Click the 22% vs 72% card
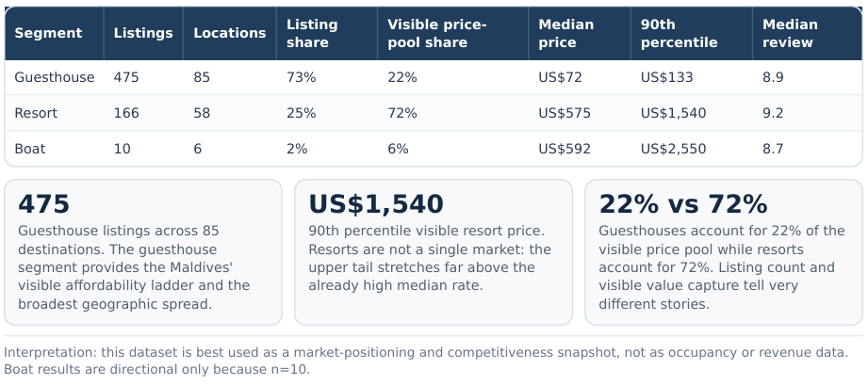 coord(724,252)
